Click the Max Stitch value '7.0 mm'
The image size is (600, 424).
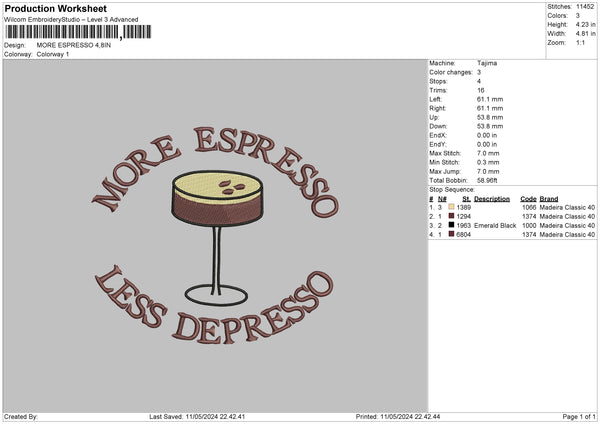[488, 153]
